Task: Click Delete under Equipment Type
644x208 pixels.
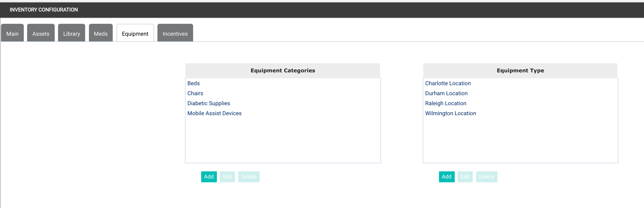Action: [x=487, y=177]
